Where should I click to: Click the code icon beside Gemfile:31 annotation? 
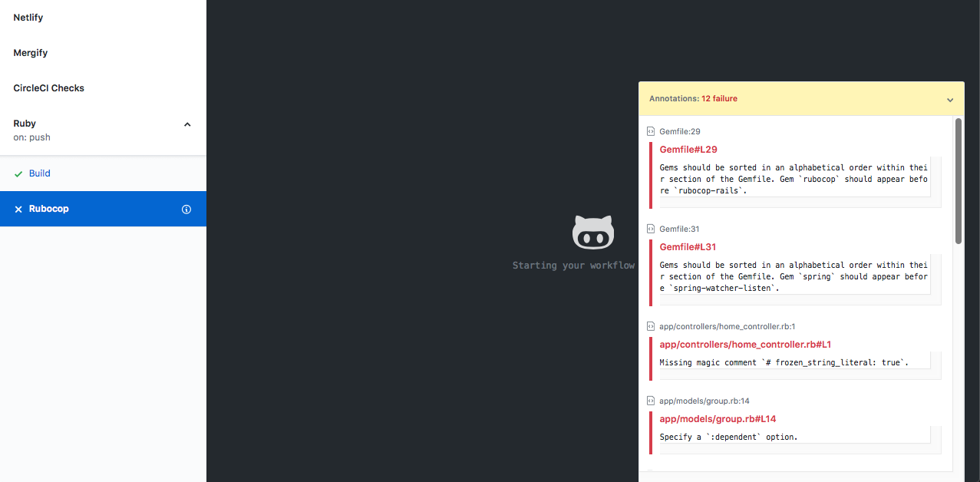tap(651, 229)
